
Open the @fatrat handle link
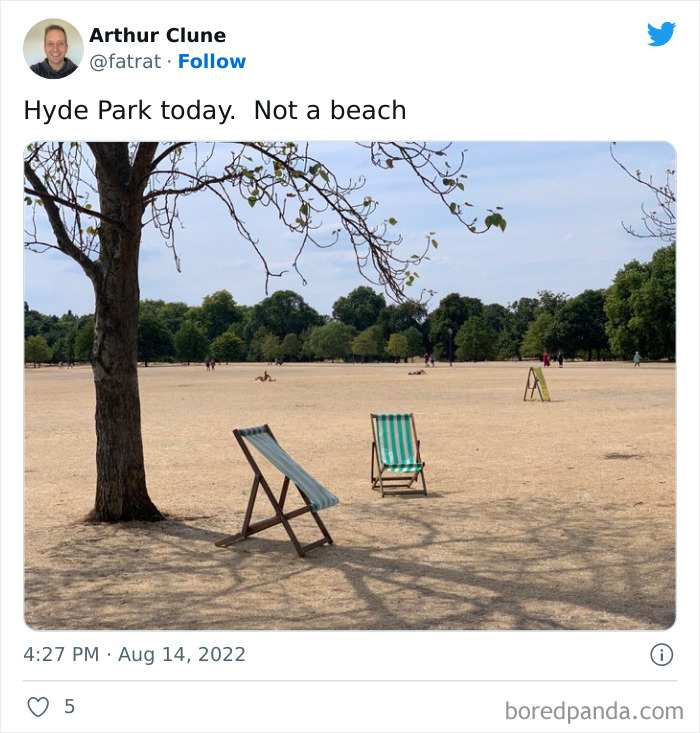coord(125,62)
